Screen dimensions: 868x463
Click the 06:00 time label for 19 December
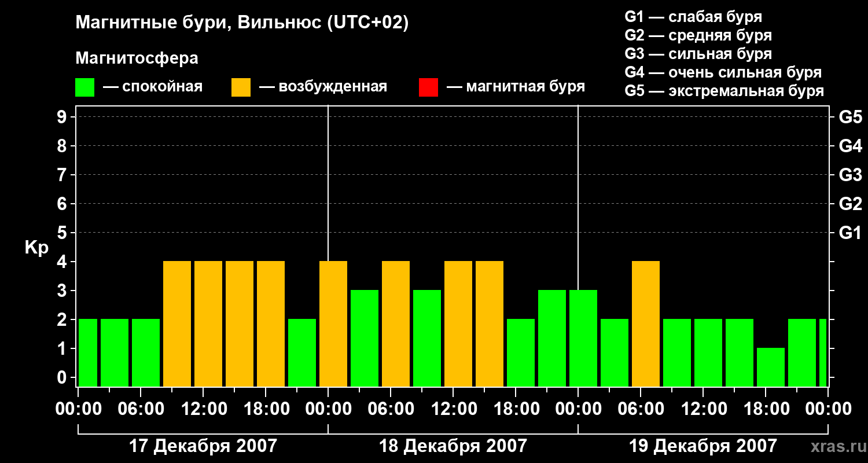pos(641,409)
